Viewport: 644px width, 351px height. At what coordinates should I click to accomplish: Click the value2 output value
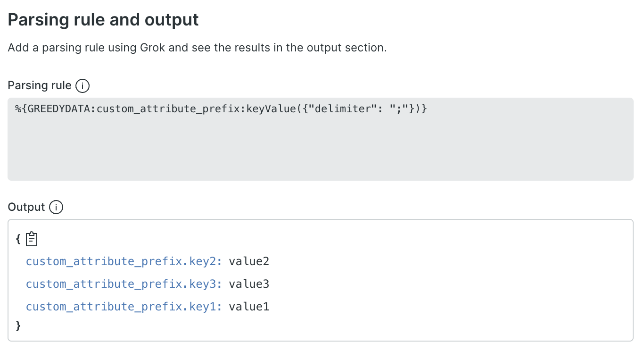point(249,261)
